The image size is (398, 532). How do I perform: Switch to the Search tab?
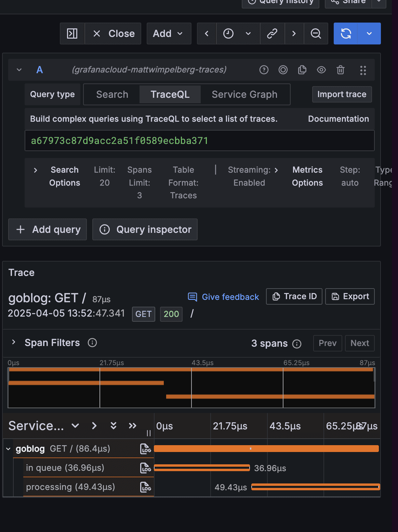coord(112,94)
